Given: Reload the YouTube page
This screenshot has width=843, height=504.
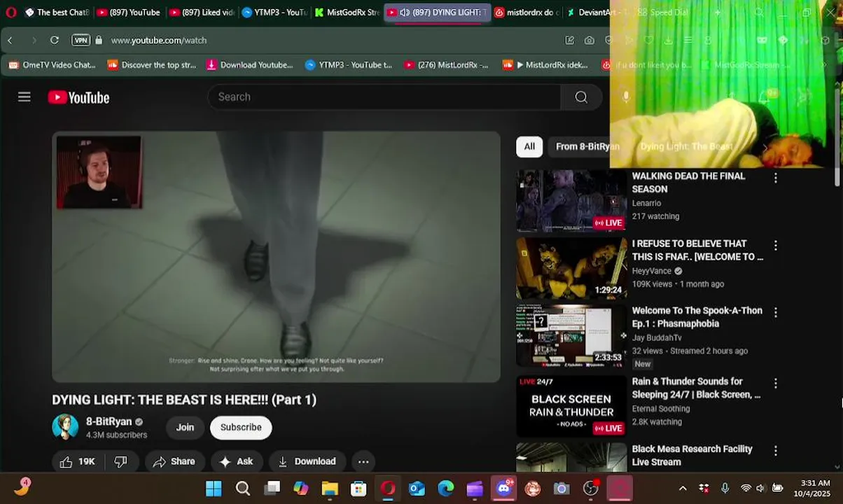Looking at the screenshot, I should [54, 41].
